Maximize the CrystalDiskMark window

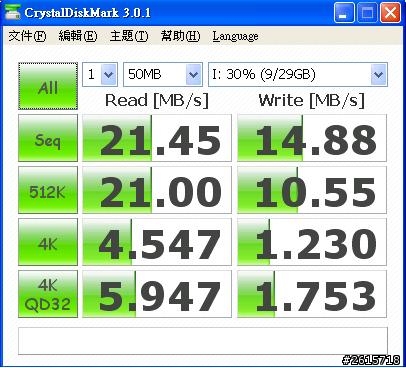tap(367, 13)
